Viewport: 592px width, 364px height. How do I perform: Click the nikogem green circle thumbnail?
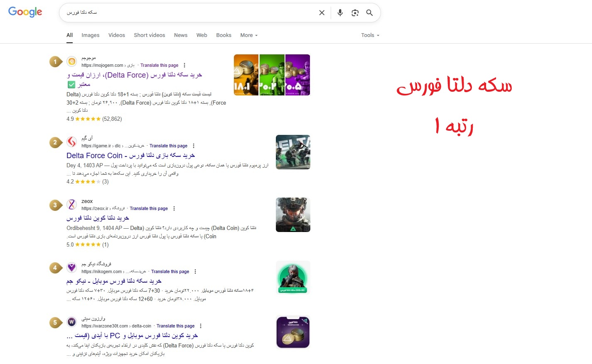(293, 278)
